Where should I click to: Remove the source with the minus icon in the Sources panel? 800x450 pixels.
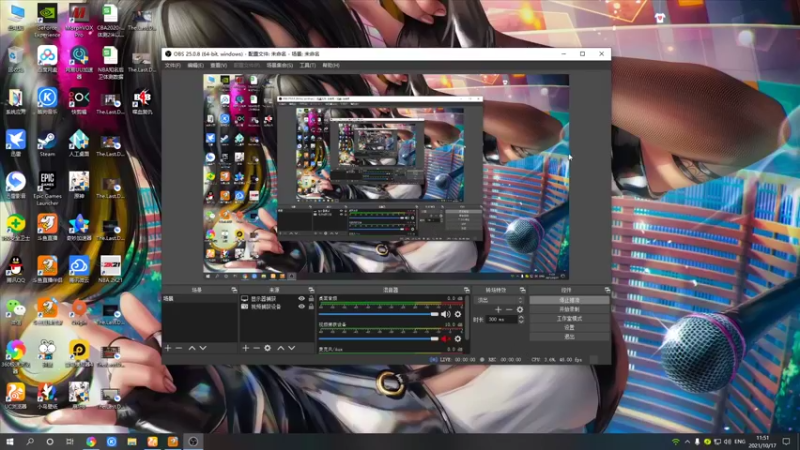(256, 348)
